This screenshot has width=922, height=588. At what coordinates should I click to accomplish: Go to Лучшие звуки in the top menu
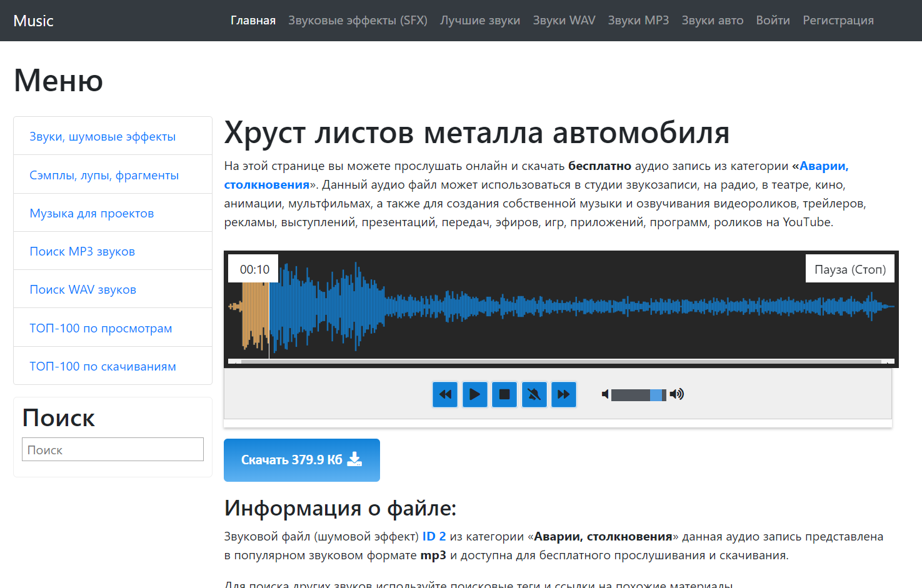pyautogui.click(x=479, y=21)
